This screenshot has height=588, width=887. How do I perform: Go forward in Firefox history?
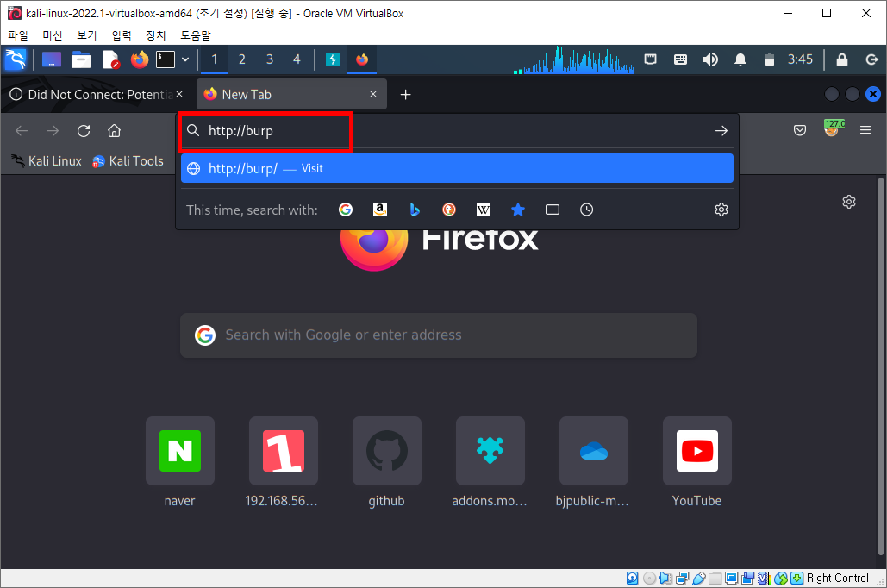tap(53, 131)
